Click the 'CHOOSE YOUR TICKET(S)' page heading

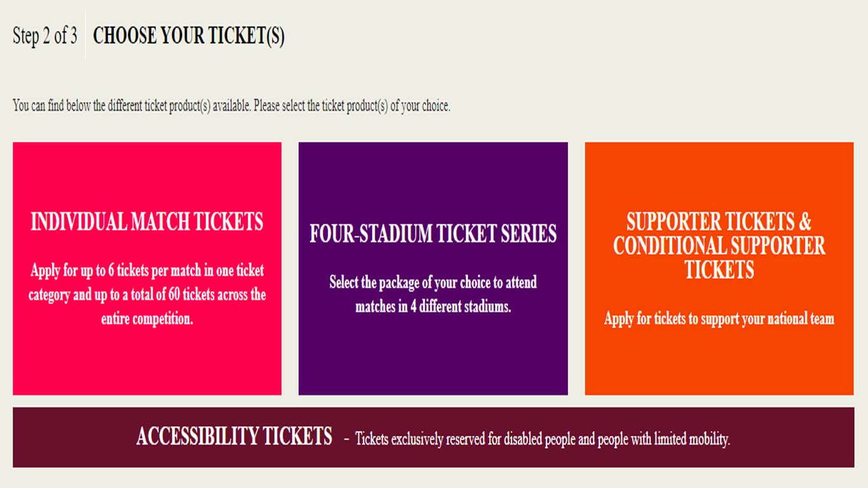point(189,36)
